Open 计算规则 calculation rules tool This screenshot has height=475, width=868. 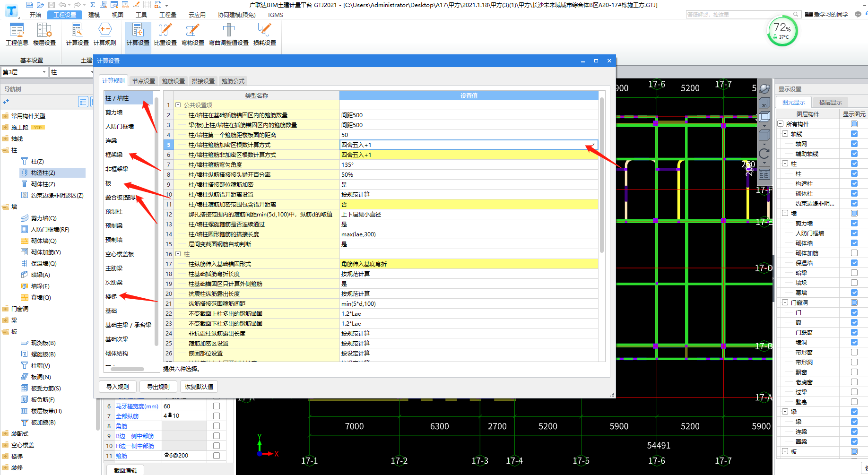coord(104,35)
